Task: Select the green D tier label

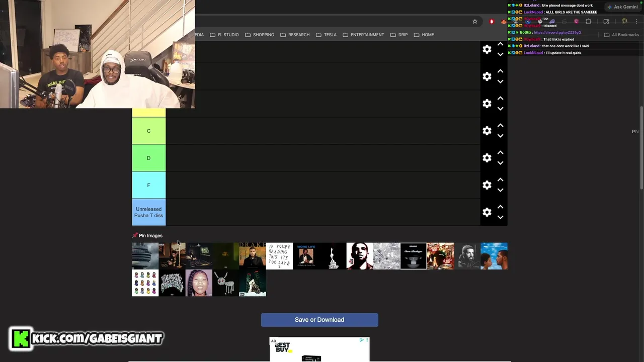Action: coord(148,158)
